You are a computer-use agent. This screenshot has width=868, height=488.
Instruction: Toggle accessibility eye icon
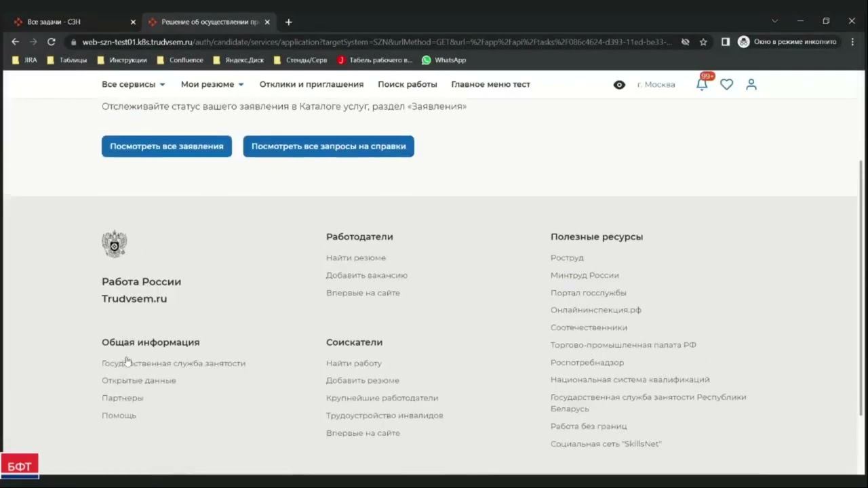[x=619, y=85]
